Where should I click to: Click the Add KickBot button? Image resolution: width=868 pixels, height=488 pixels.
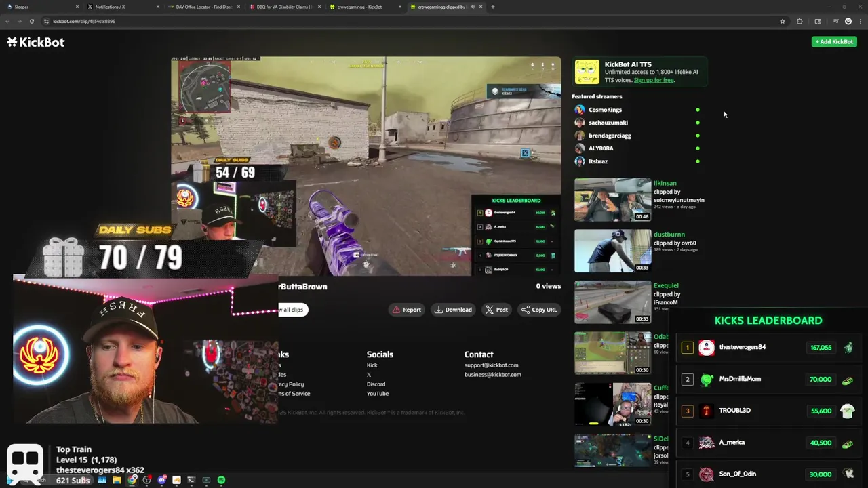[834, 42]
